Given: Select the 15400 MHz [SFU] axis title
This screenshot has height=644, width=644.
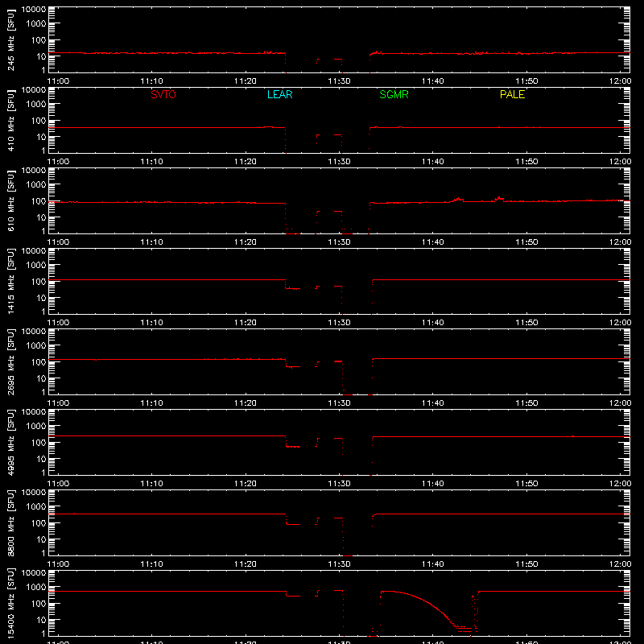Looking at the screenshot, I should pyautogui.click(x=11, y=603).
